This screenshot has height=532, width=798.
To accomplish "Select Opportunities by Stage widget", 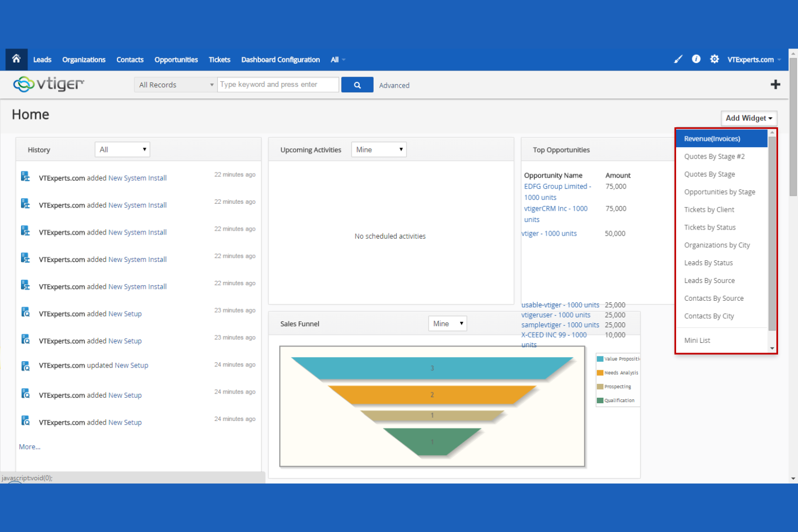I will 721,192.
